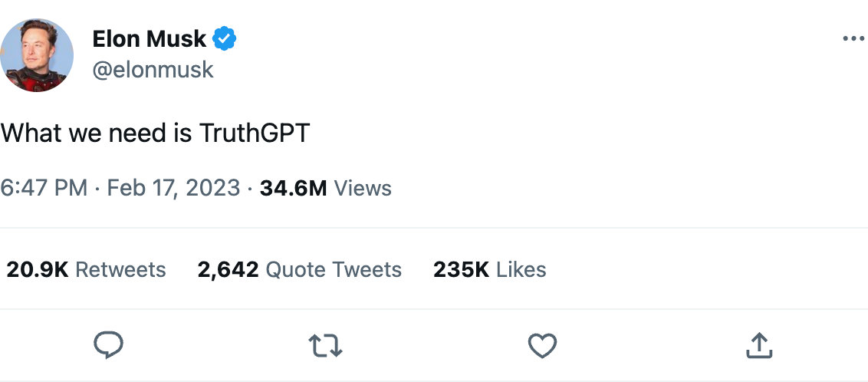Click the Views label

click(x=363, y=188)
